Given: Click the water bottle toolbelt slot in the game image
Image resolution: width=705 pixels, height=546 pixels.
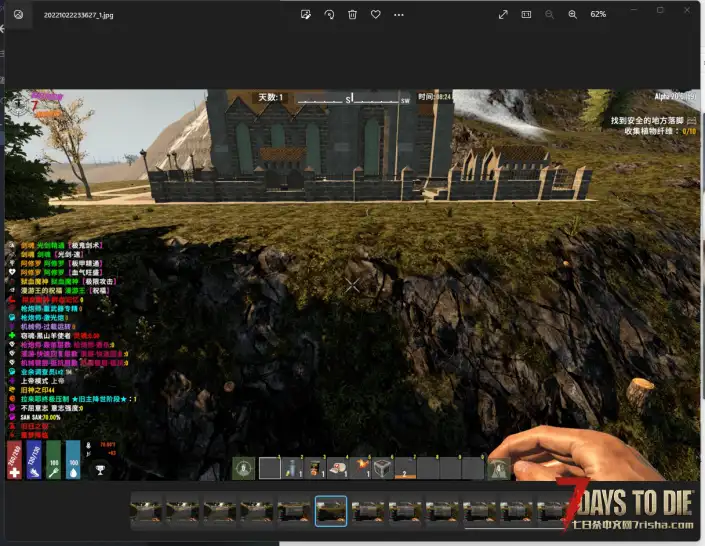Looking at the screenshot, I should click(292, 468).
